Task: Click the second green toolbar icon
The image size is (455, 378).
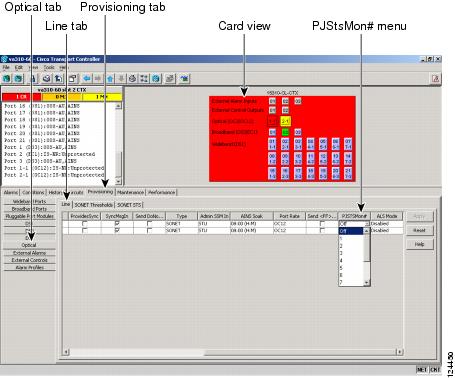Action: click(x=18, y=79)
